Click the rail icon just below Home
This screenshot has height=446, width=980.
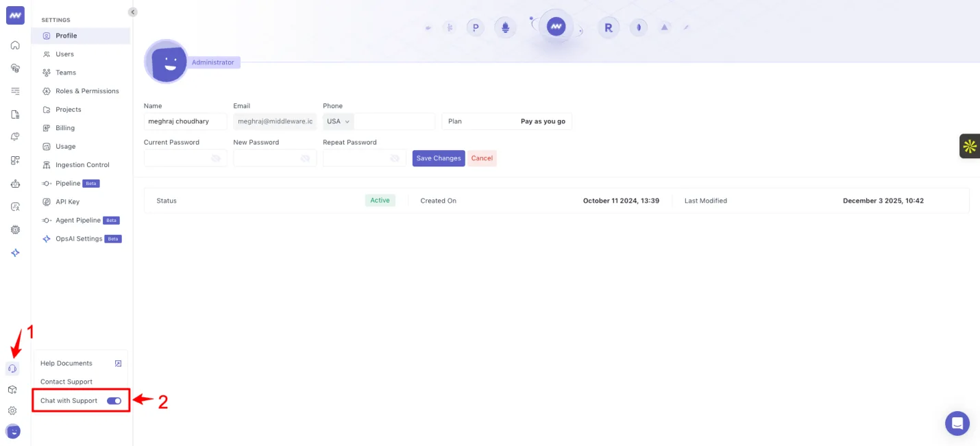tap(15, 68)
